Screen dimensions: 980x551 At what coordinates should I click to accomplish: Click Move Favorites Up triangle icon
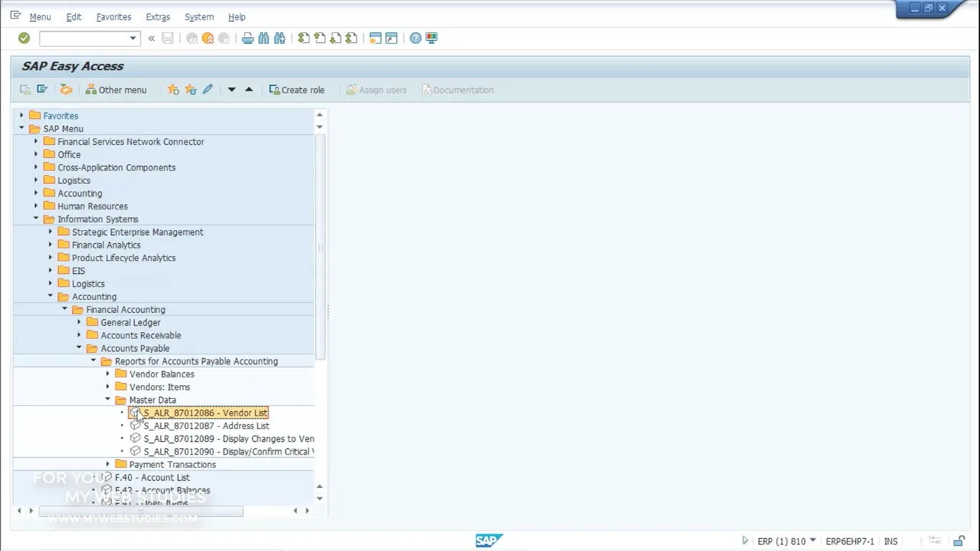249,90
